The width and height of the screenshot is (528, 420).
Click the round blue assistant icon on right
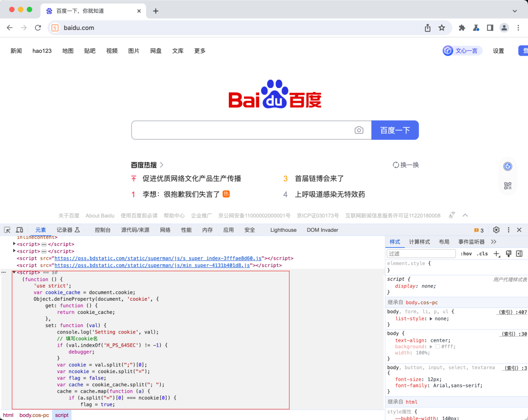[x=508, y=166]
